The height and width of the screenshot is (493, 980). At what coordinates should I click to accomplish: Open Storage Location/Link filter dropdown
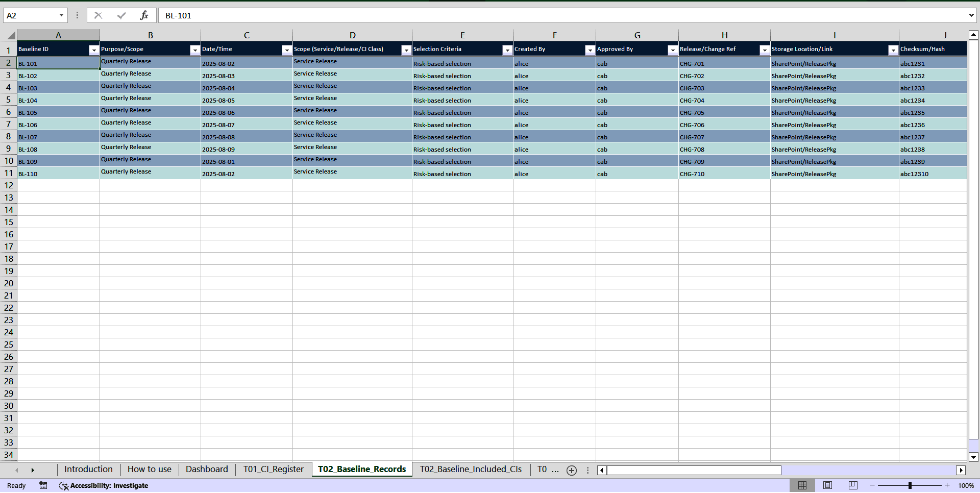pos(893,50)
